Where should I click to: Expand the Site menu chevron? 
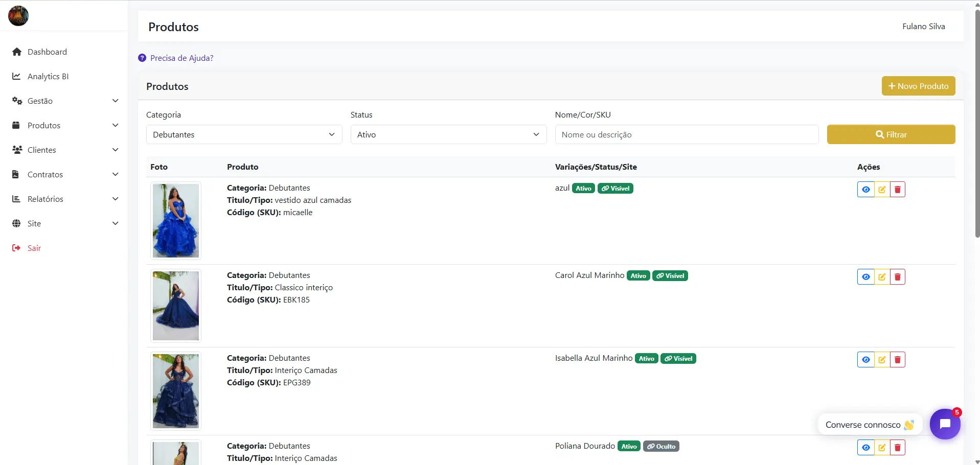click(x=116, y=223)
